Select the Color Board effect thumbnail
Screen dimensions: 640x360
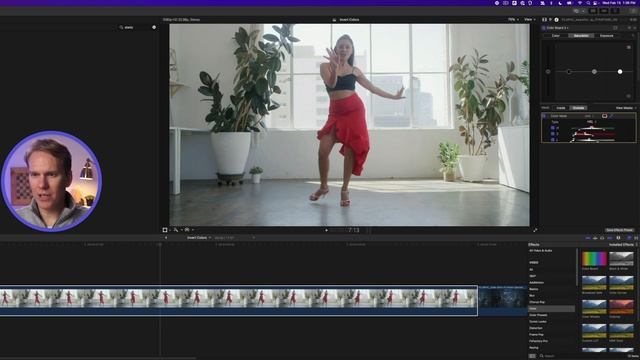click(x=594, y=259)
